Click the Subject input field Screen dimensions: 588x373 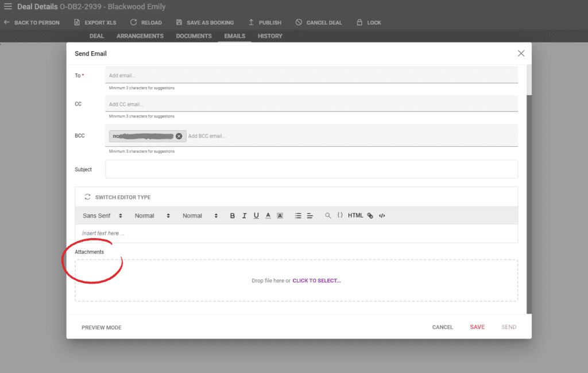(x=312, y=169)
